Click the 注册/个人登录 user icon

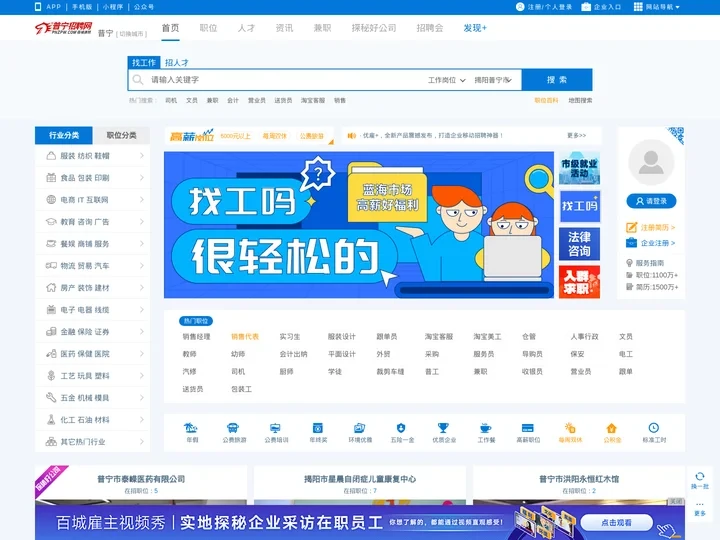click(x=520, y=7)
